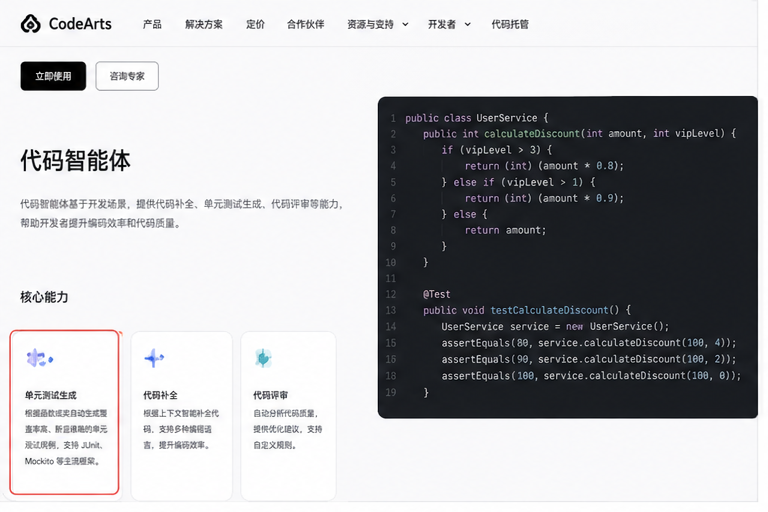Click the 单元测试生成 card description text
This screenshot has height=512, width=768.
(x=66, y=437)
